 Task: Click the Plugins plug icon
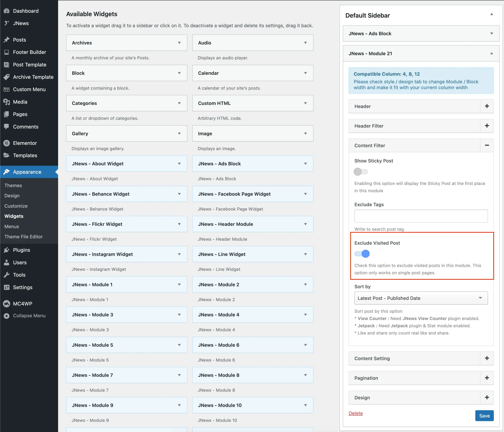click(x=6, y=250)
